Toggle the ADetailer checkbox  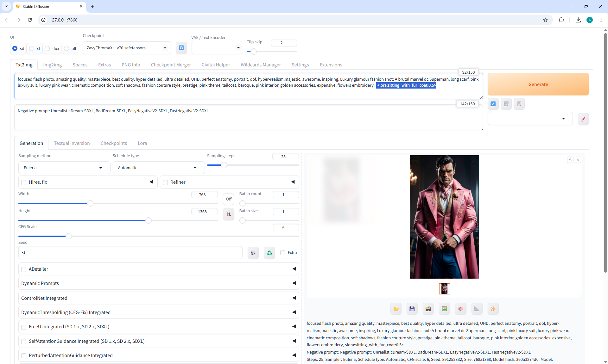point(24,269)
